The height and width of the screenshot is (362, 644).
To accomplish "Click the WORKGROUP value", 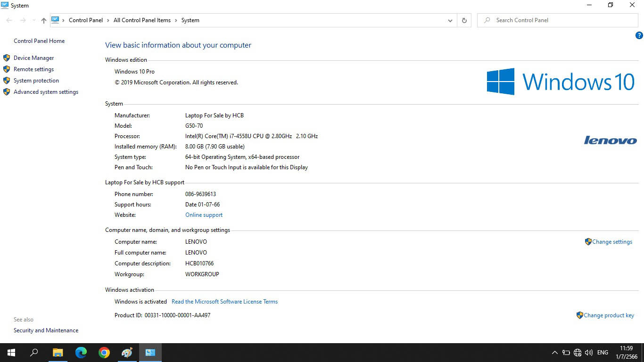I will coord(202,274).
